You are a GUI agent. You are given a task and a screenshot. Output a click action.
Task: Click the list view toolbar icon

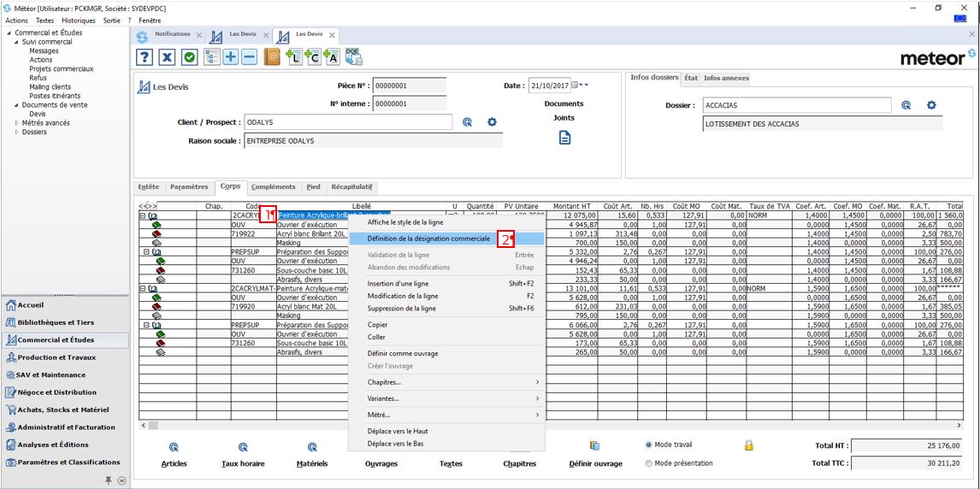point(212,57)
